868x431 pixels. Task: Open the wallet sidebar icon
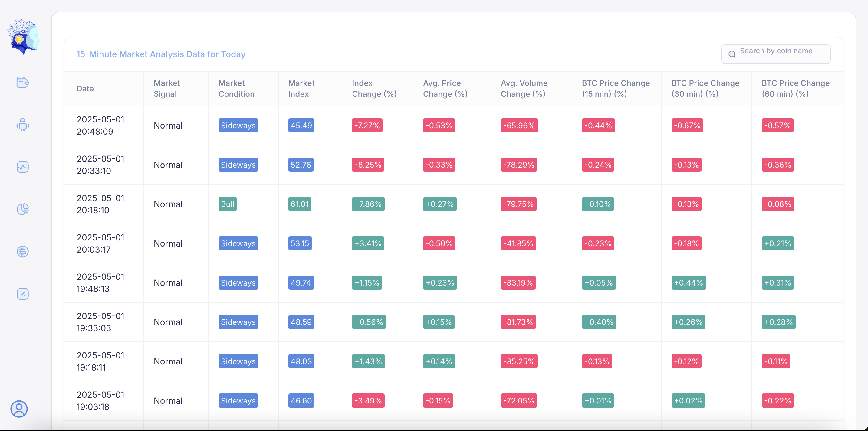pos(23,82)
